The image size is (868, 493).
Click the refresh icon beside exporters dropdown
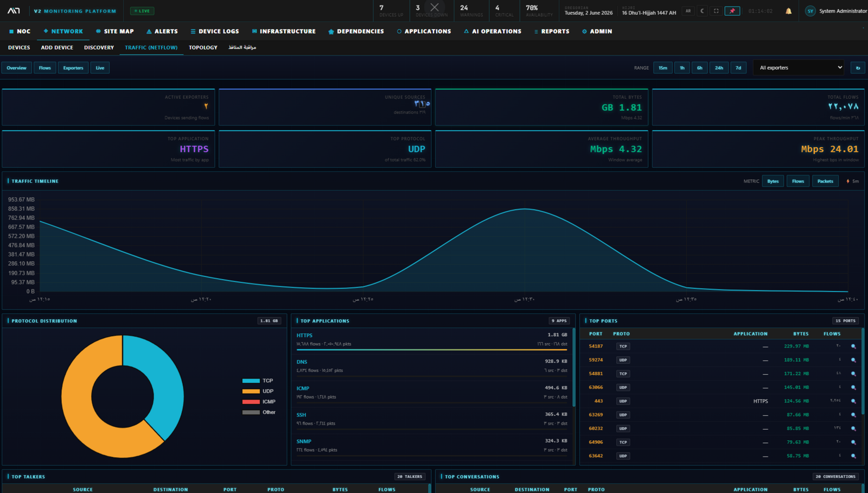858,68
